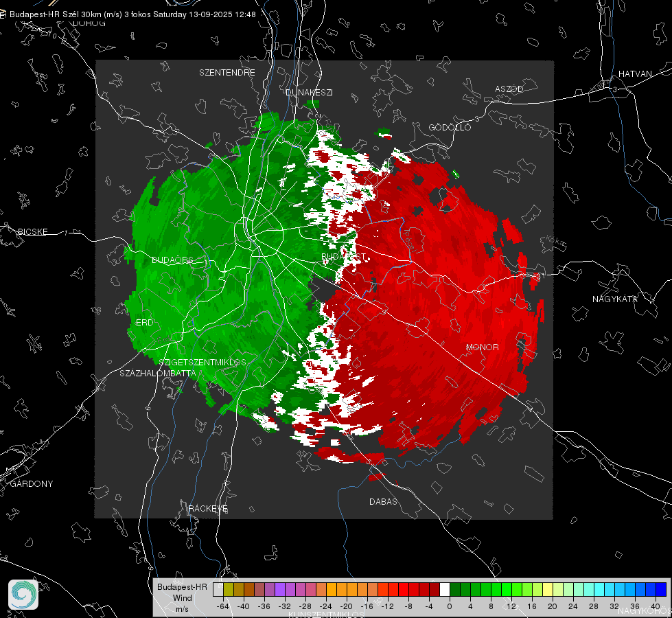Select the light gray legend swatch above -64
The width and height of the screenshot is (672, 618).
(218, 590)
